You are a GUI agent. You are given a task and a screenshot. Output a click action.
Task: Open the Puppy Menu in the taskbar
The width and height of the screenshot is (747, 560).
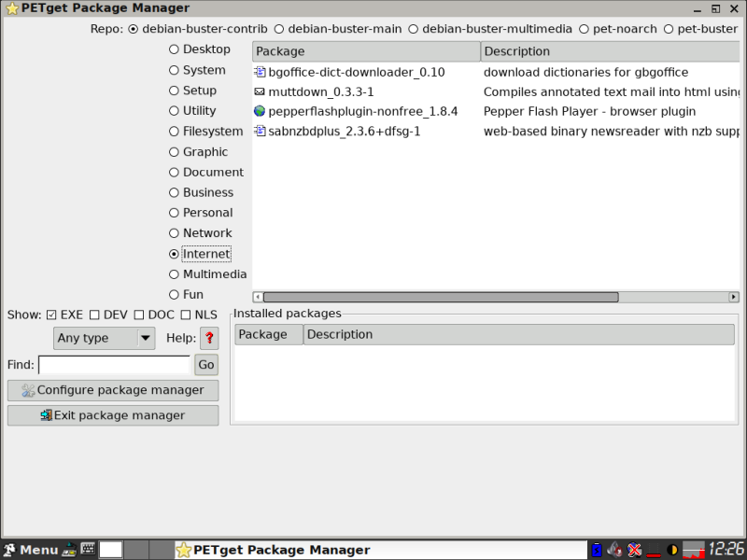[x=30, y=550]
